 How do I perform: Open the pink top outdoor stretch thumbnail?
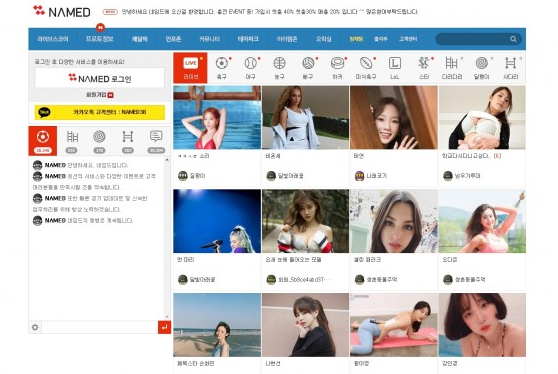point(482,221)
